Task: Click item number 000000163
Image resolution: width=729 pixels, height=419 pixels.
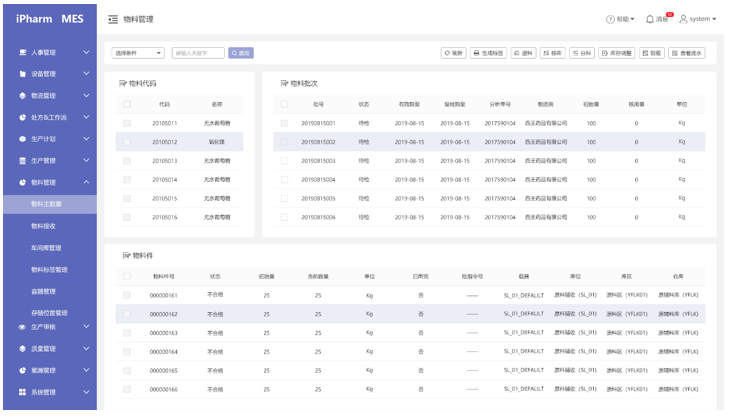Action: [x=164, y=333]
